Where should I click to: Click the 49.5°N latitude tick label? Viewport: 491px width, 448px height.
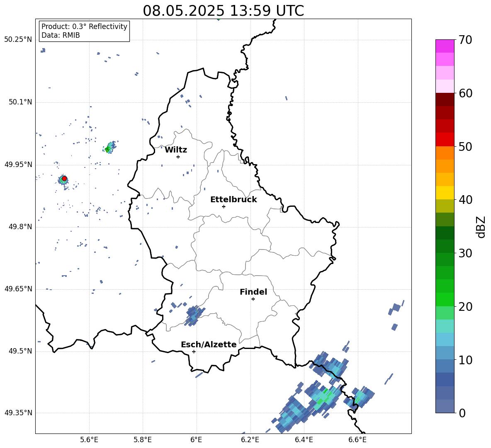[20, 351]
